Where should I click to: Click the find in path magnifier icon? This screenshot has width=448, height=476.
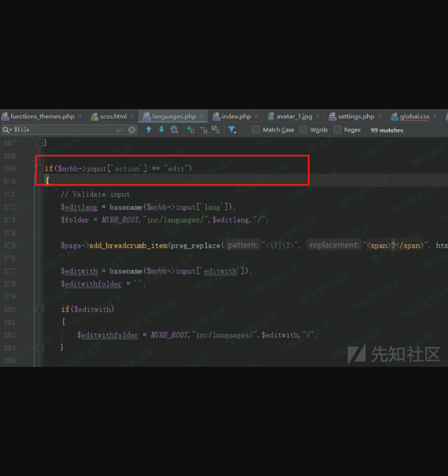pos(174,130)
